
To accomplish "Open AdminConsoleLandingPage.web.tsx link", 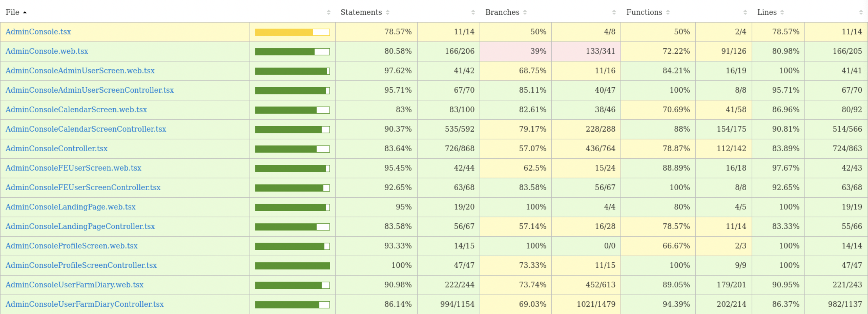I will point(70,207).
